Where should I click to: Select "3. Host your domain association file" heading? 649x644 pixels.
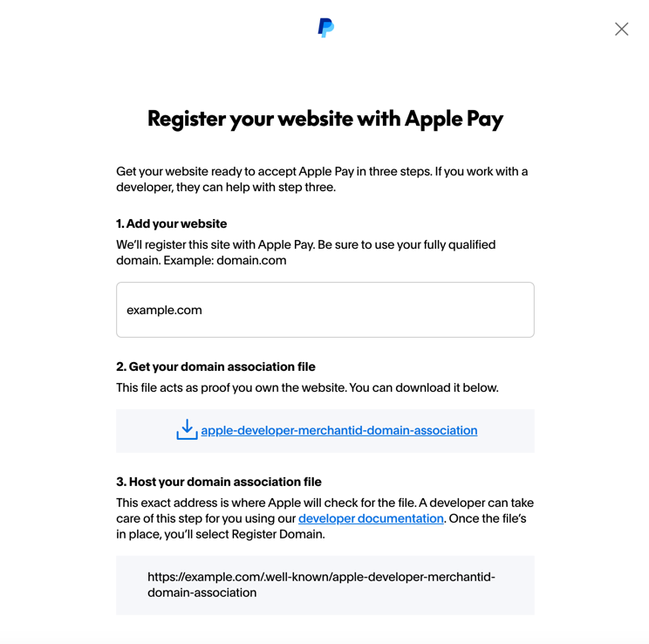[218, 482]
